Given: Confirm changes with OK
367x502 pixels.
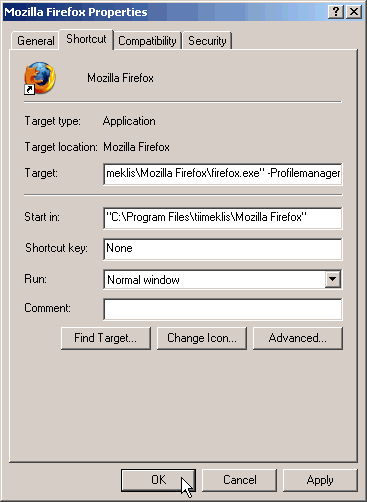Looking at the screenshot, I should coord(158,480).
